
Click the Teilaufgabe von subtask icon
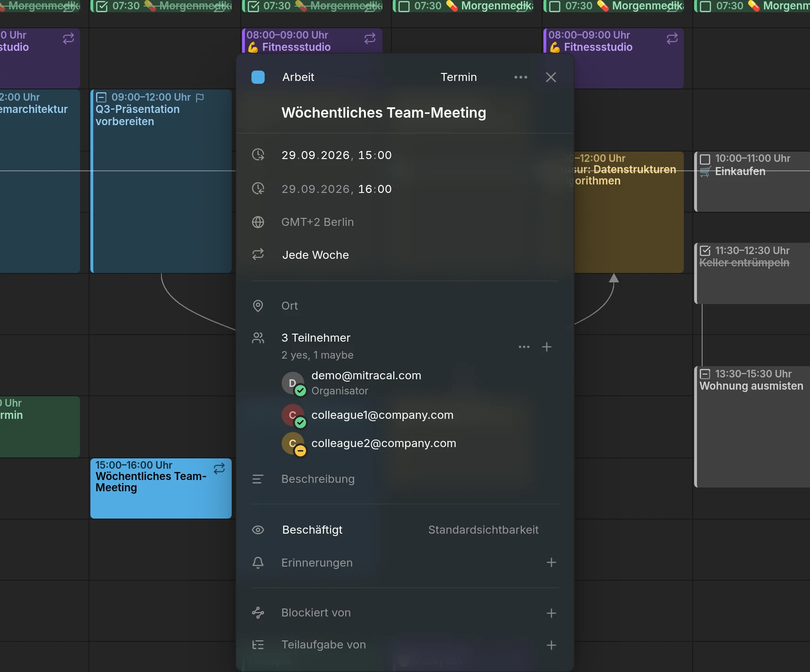(x=258, y=645)
